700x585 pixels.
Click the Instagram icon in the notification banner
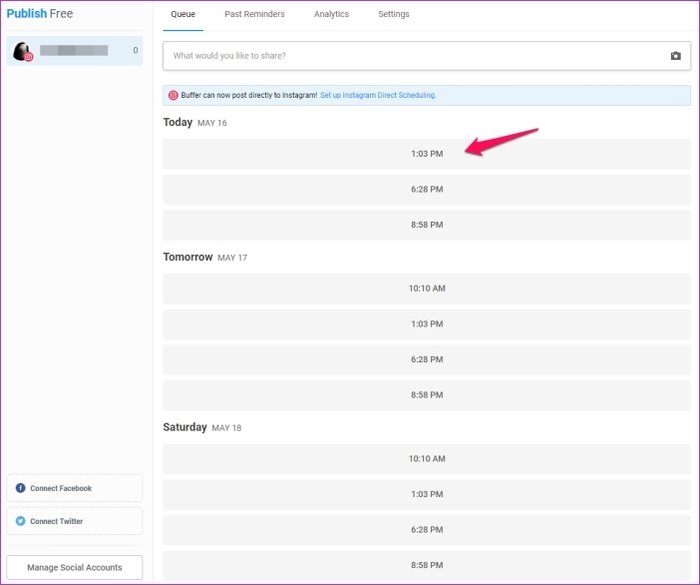coord(173,95)
